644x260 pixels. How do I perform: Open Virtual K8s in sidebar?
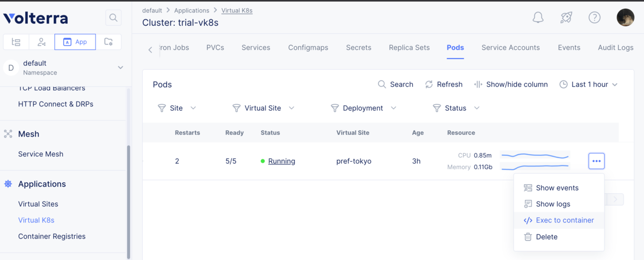[x=36, y=220]
